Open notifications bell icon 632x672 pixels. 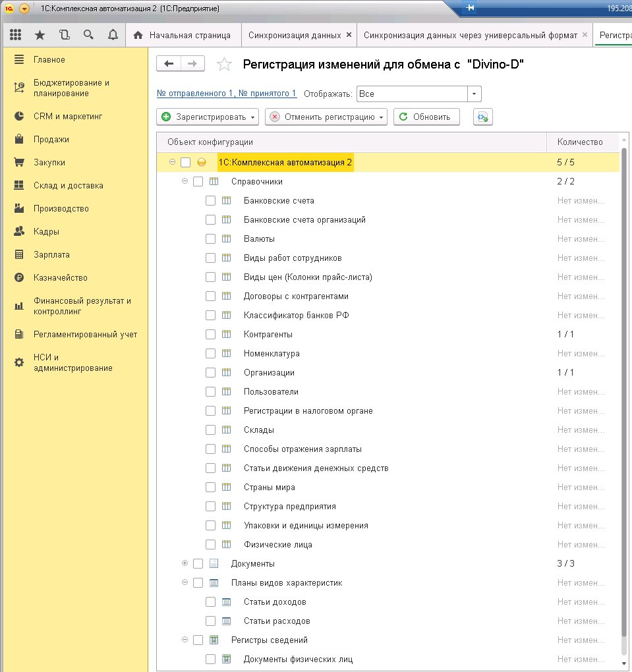pos(113,35)
